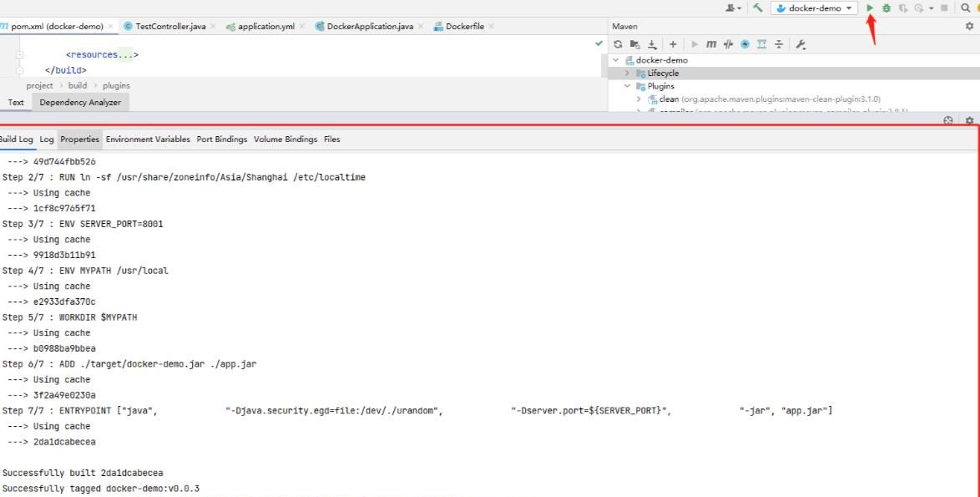The image size is (980, 497).
Task: Open the user account menu icon
Action: [733, 8]
